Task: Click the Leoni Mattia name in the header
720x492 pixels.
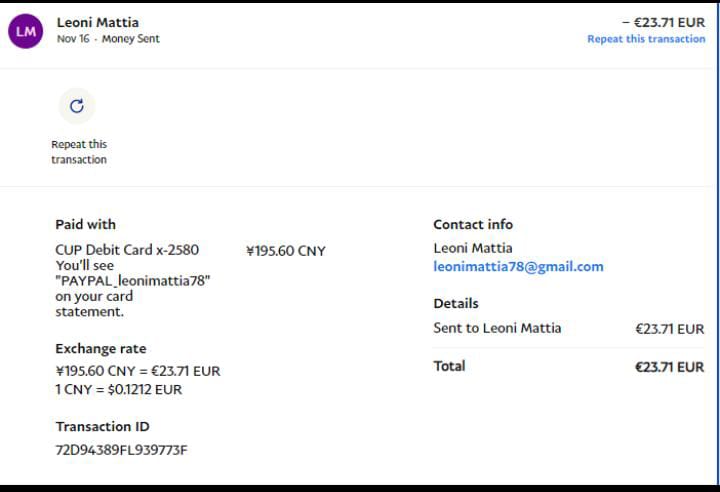Action: click(98, 22)
